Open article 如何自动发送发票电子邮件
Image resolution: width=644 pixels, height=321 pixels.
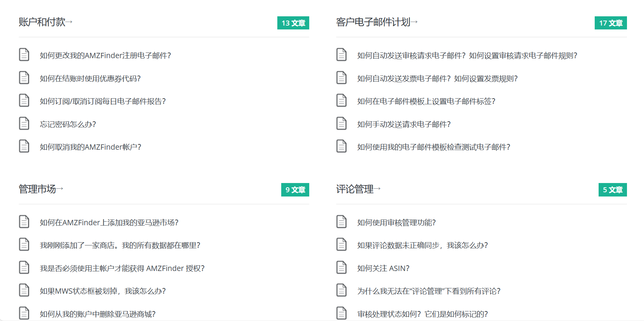point(437,79)
